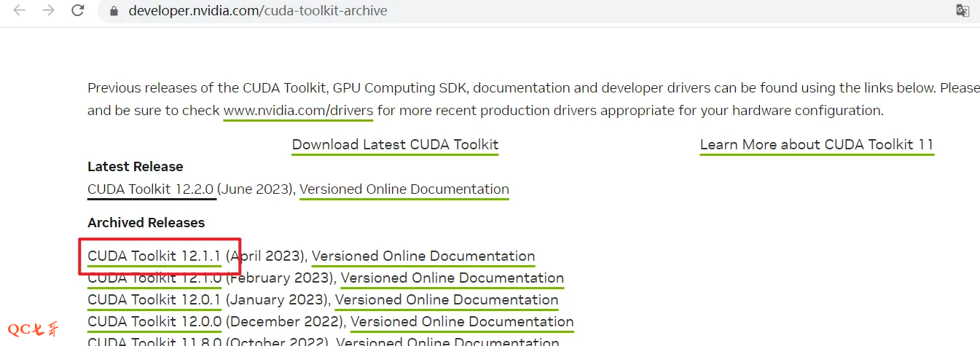Click the browser forward arrow
The image size is (980, 346).
click(x=48, y=11)
